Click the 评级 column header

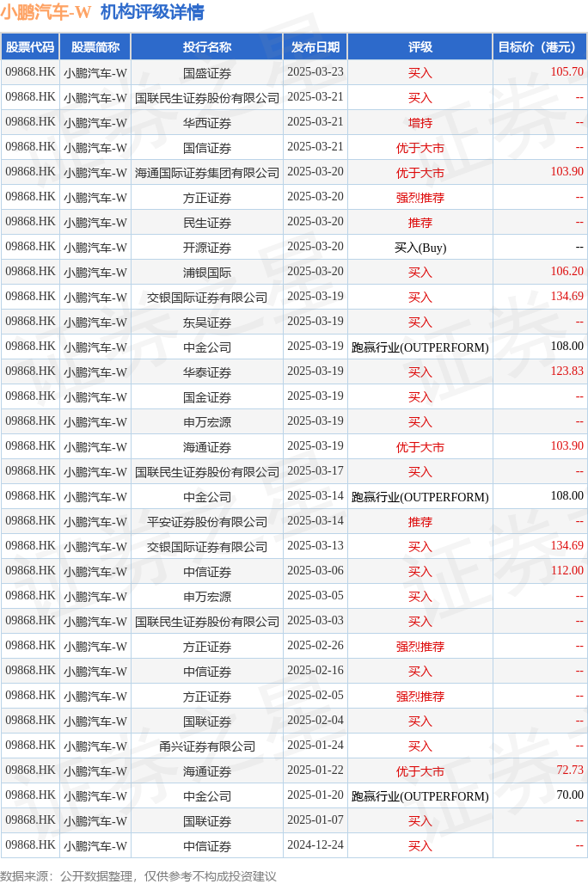(420, 46)
